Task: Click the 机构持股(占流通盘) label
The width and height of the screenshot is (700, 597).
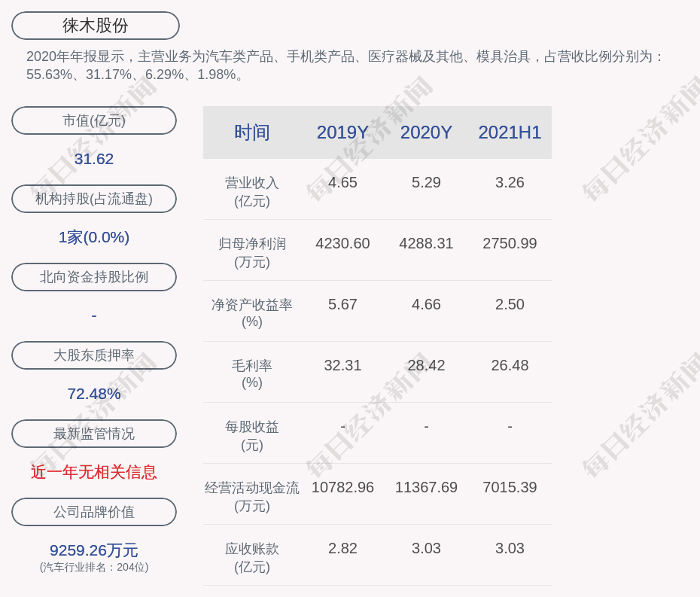Action: pyautogui.click(x=94, y=199)
